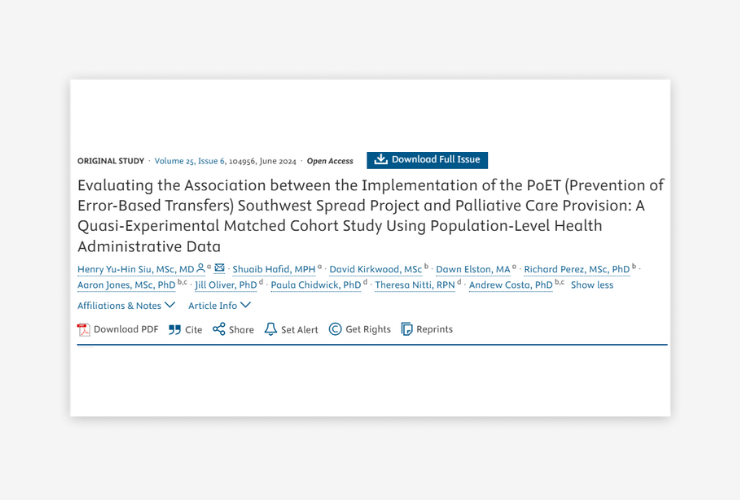Open author Richard Perez, MSc, PhD
Screen dimensions: 740x500
[x=577, y=269]
